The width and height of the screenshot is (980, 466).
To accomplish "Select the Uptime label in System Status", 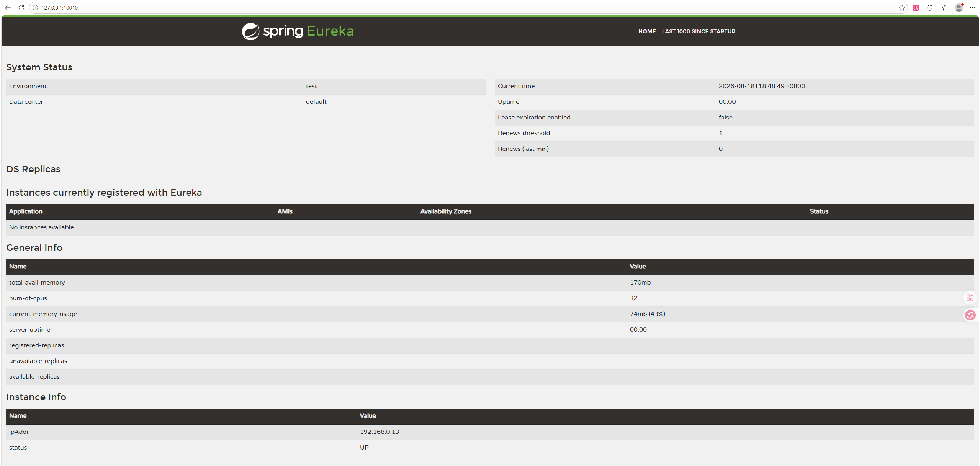I will coord(509,102).
